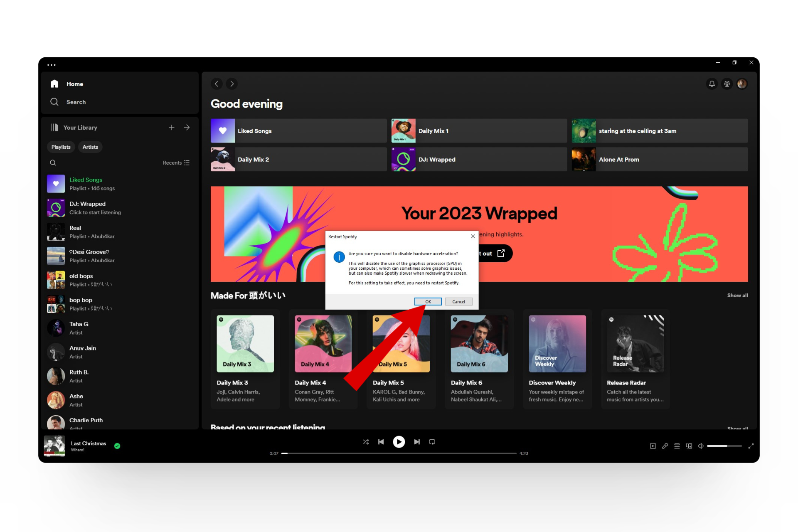Toggle shuffle playback
Screen dimensions: 798x532
tap(366, 442)
